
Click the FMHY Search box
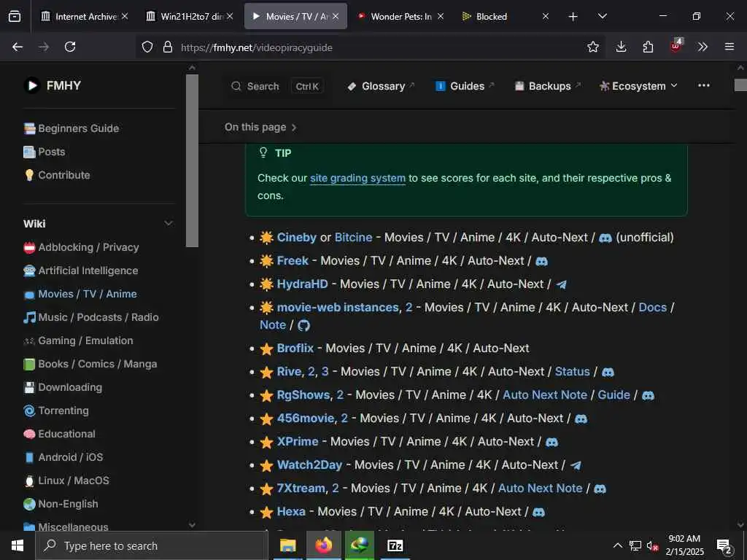(x=276, y=86)
